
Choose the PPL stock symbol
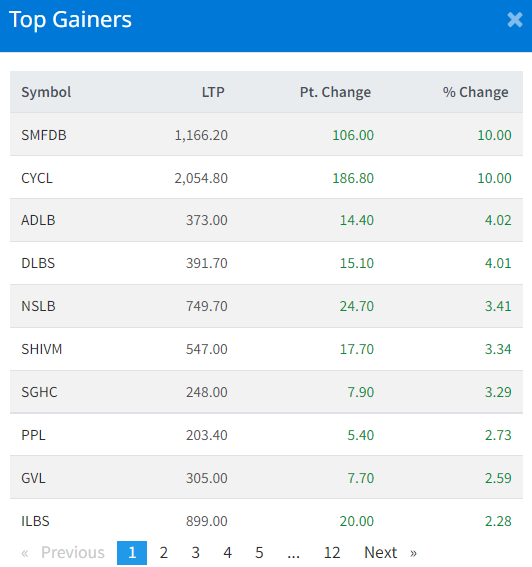click(x=33, y=435)
